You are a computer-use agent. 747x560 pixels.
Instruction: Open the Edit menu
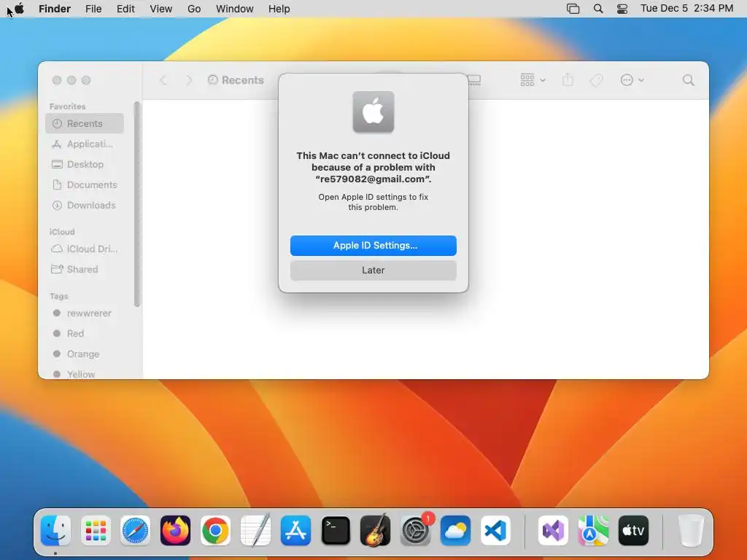(125, 9)
